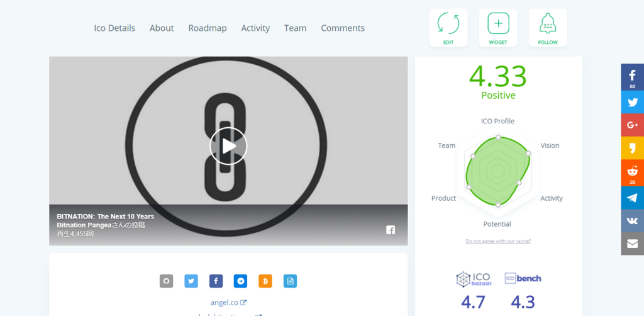This screenshot has height=316, width=644.
Task: Follow the ICO with the bell icon
Action: (548, 28)
